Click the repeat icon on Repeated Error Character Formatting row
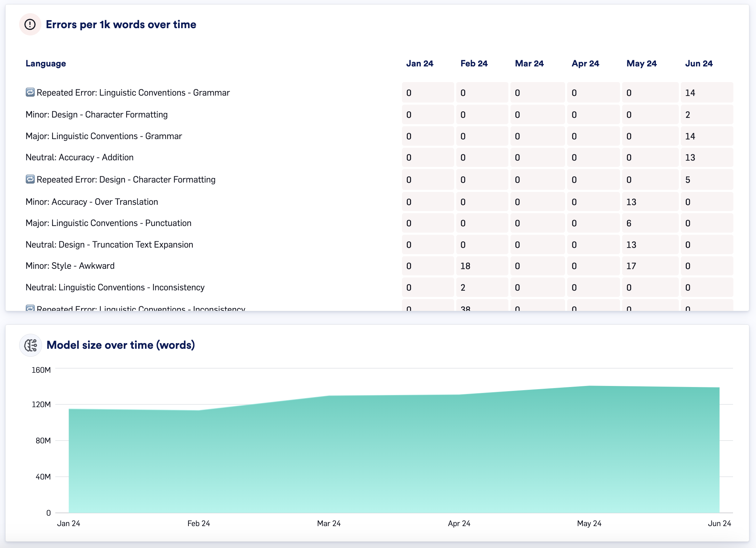 pos(30,179)
